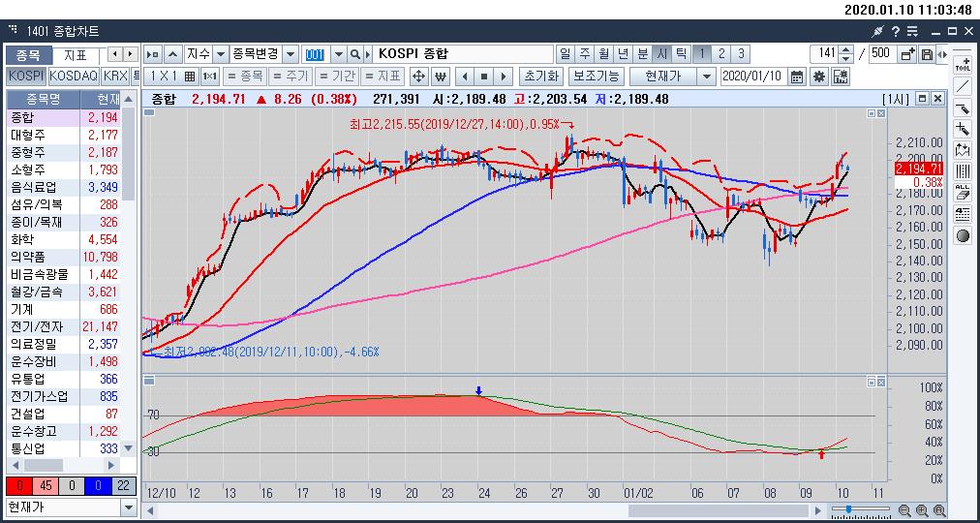Click the 보조기능 button
This screenshot has width=980, height=523.
(597, 77)
